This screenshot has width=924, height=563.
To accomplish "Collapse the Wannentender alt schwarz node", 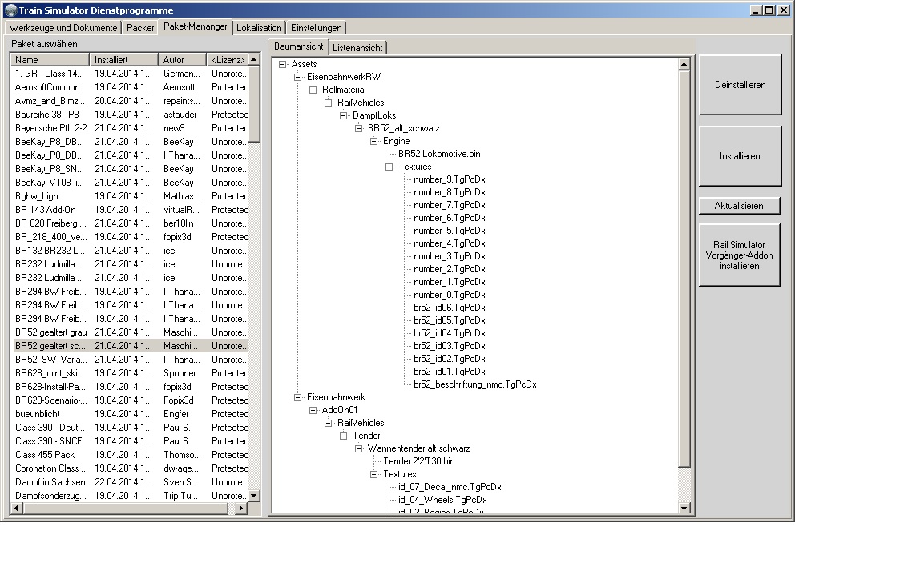I will pyautogui.click(x=359, y=448).
